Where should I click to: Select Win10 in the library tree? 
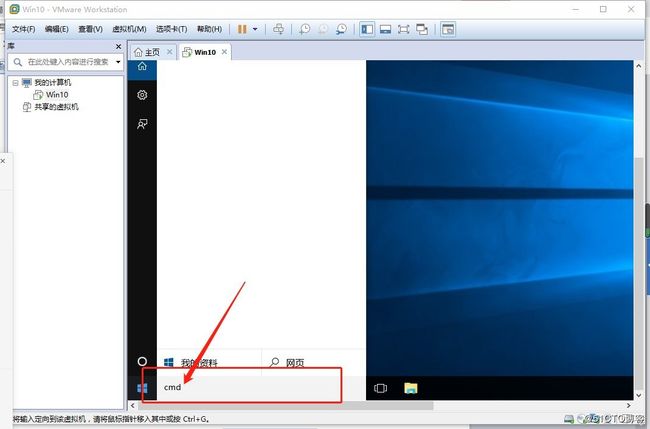point(57,95)
